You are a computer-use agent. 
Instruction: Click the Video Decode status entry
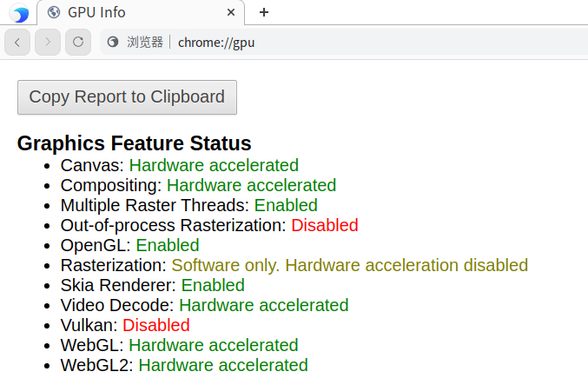[263, 305]
